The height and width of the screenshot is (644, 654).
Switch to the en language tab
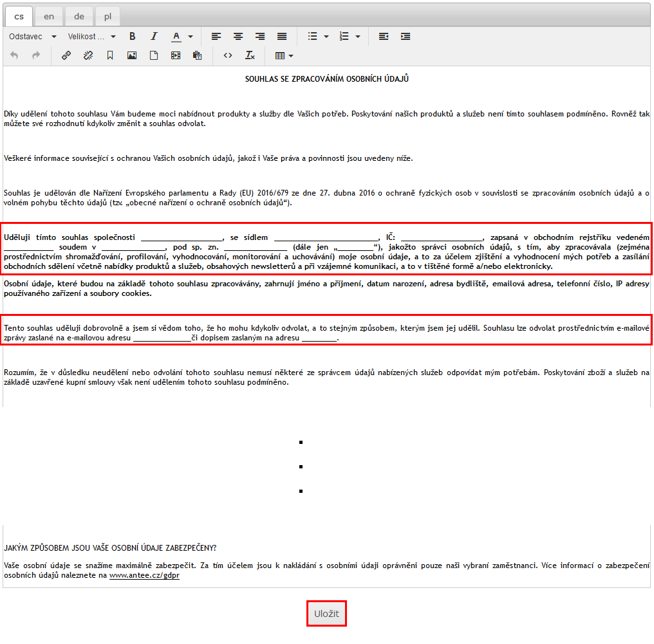[x=49, y=17]
